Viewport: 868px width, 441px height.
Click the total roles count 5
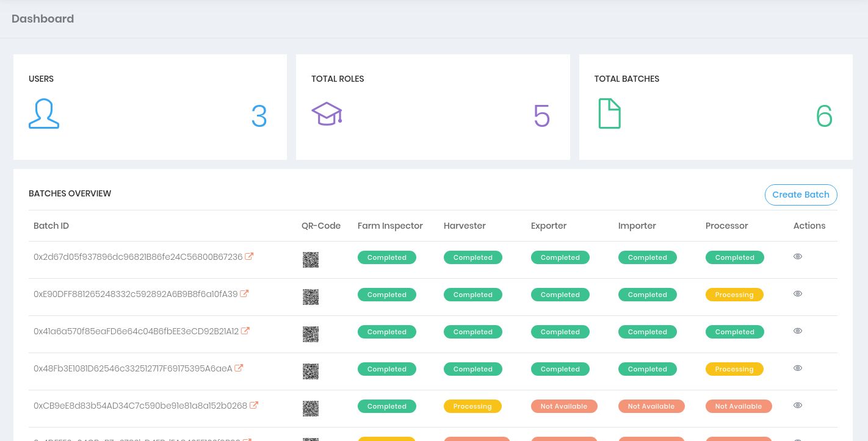pos(542,116)
